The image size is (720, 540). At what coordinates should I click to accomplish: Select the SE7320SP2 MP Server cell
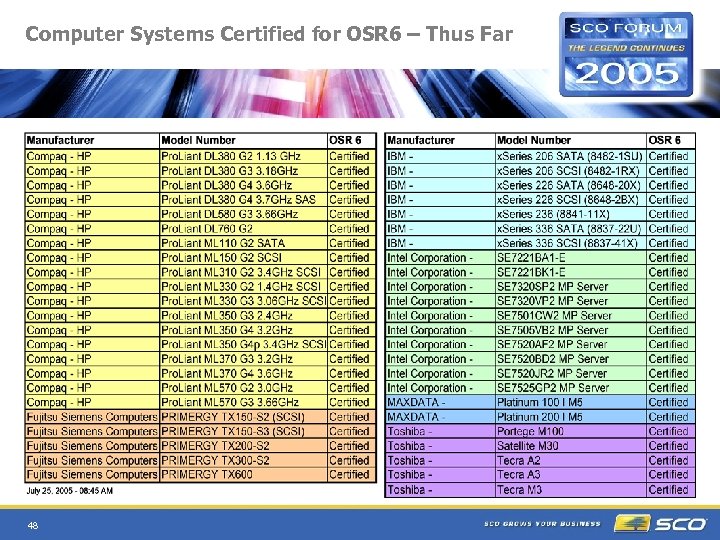tap(571, 287)
